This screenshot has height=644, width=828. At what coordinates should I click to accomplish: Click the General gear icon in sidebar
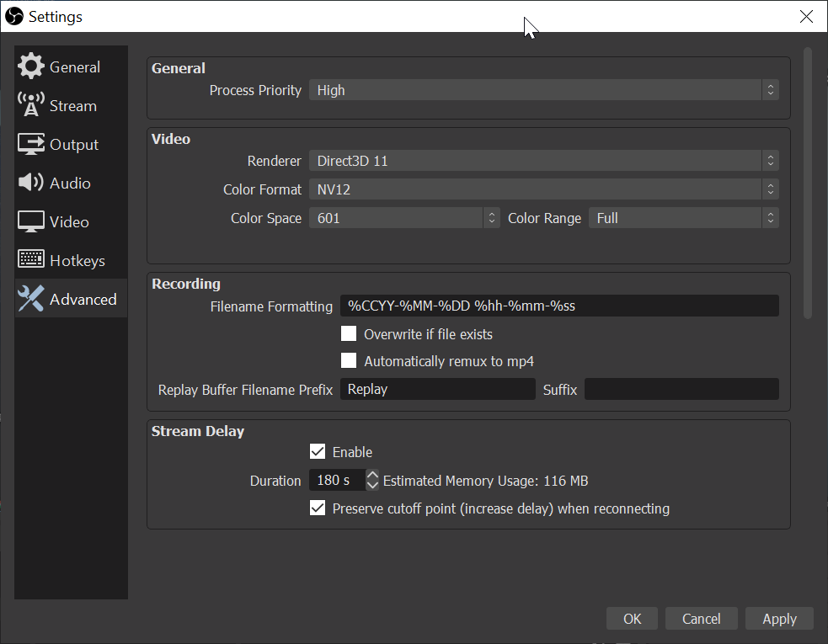(31, 67)
